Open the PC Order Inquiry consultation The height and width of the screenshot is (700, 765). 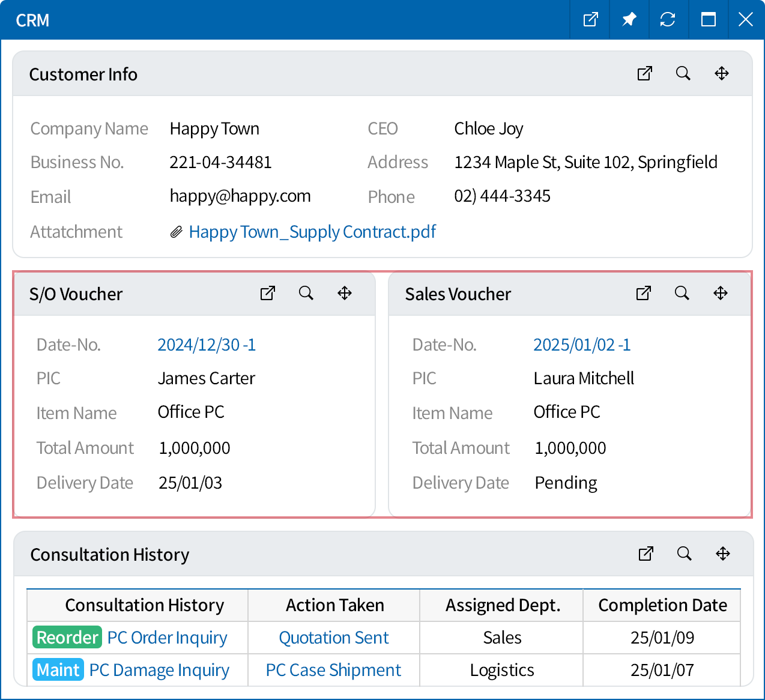167,638
